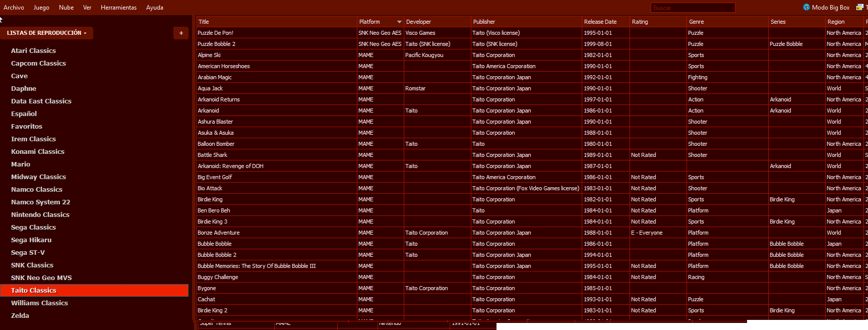The height and width of the screenshot is (330, 868).
Task: Sort by the Title column header
Action: pos(276,22)
